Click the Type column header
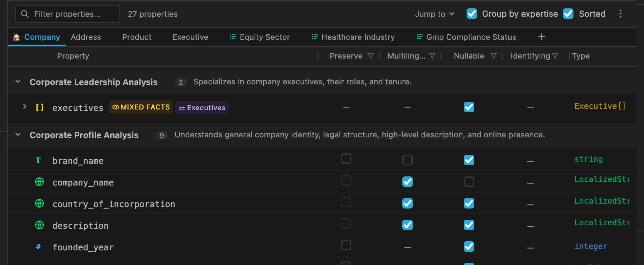644x265 pixels. [x=581, y=56]
